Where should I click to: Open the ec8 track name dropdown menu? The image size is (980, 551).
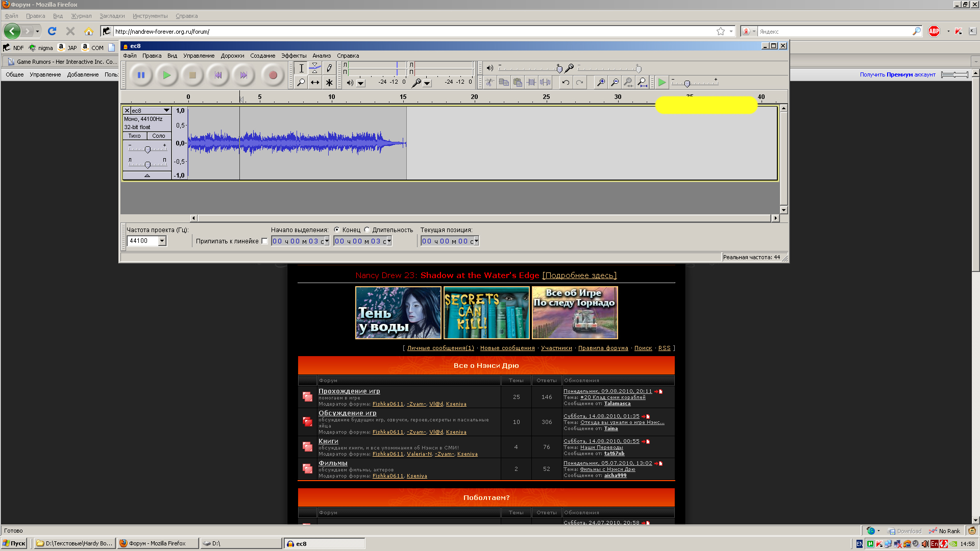coord(166,110)
